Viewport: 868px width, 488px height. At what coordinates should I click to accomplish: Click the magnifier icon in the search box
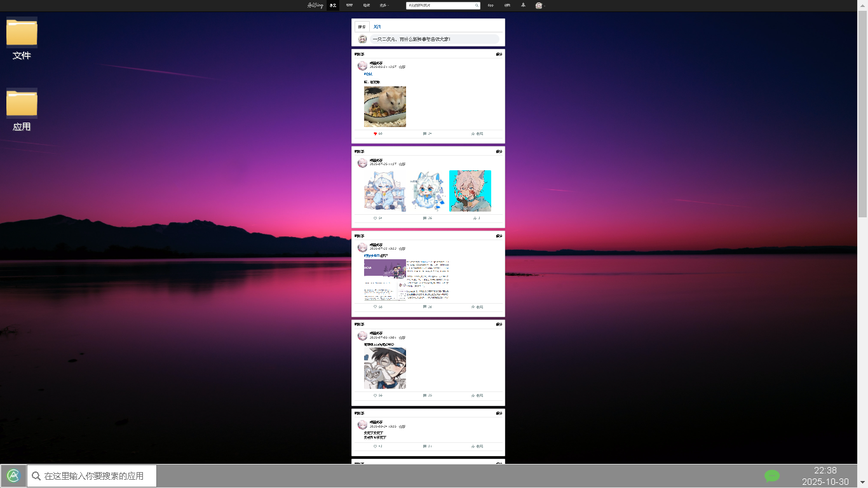(477, 6)
